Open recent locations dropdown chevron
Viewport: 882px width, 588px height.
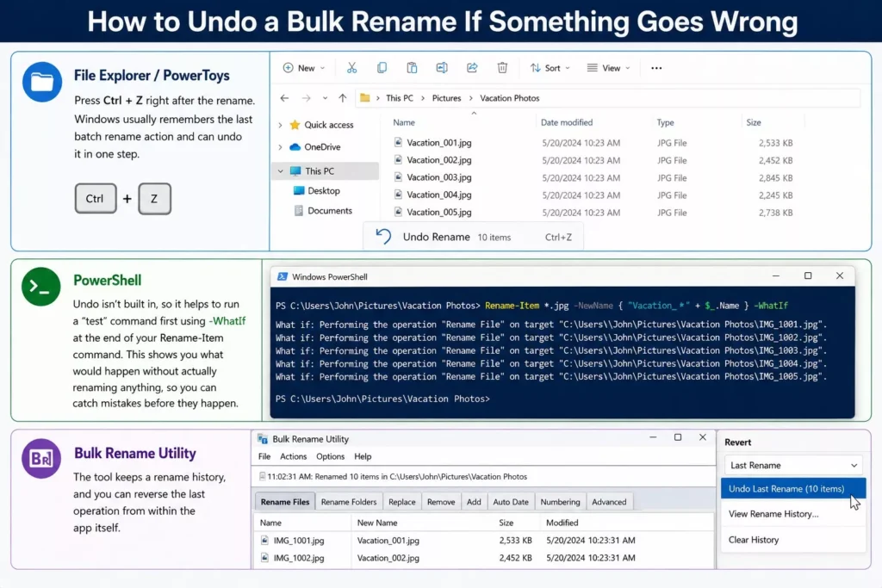[x=325, y=98]
